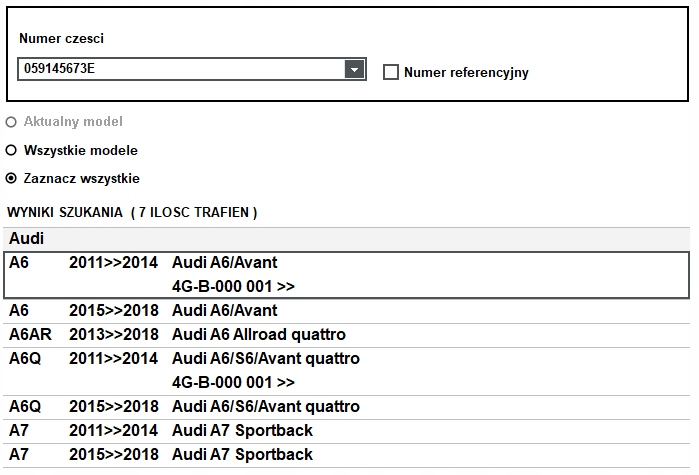
Task: Click the Audi A6 Allroad quattro description
Action: pyautogui.click(x=259, y=335)
